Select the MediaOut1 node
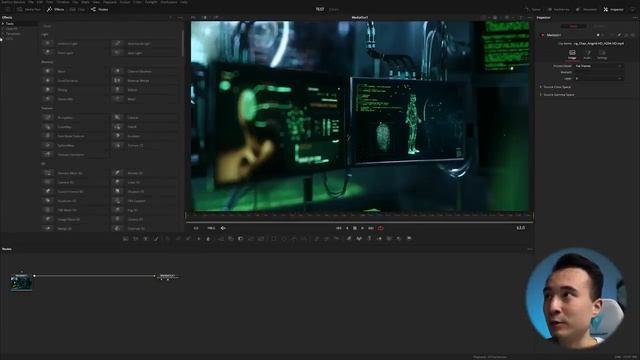 [167, 276]
